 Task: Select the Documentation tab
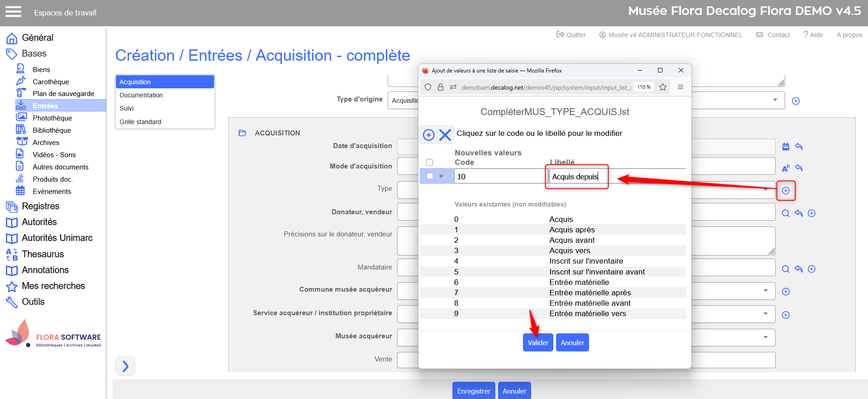141,95
